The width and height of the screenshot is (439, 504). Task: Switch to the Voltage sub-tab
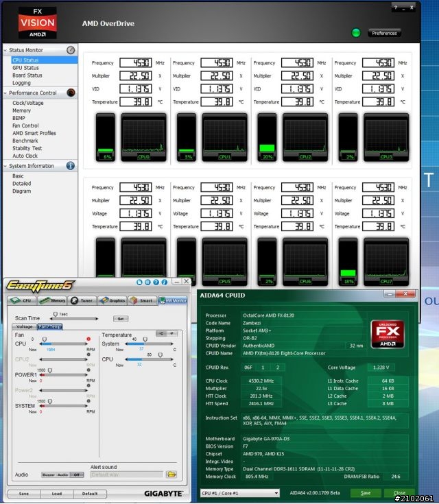tap(25, 326)
